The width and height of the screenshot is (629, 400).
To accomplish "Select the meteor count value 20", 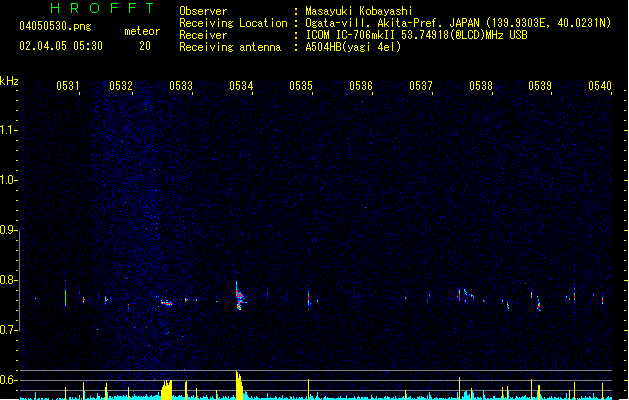I will click(145, 46).
